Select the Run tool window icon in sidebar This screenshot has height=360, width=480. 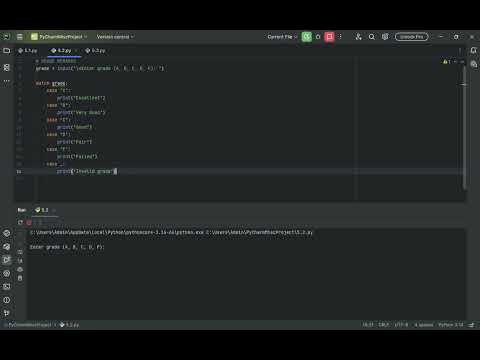pos(6,260)
